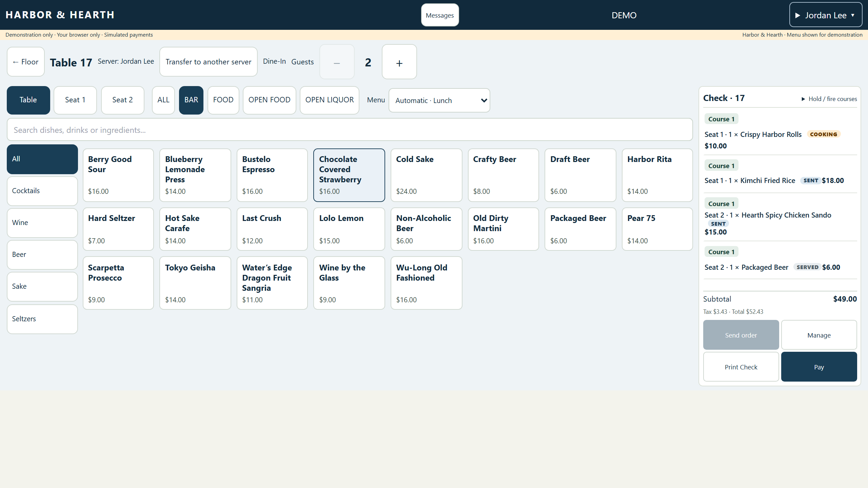The width and height of the screenshot is (868, 488).
Task: Add Chocolate Covered Strawberry drink
Action: (x=349, y=175)
